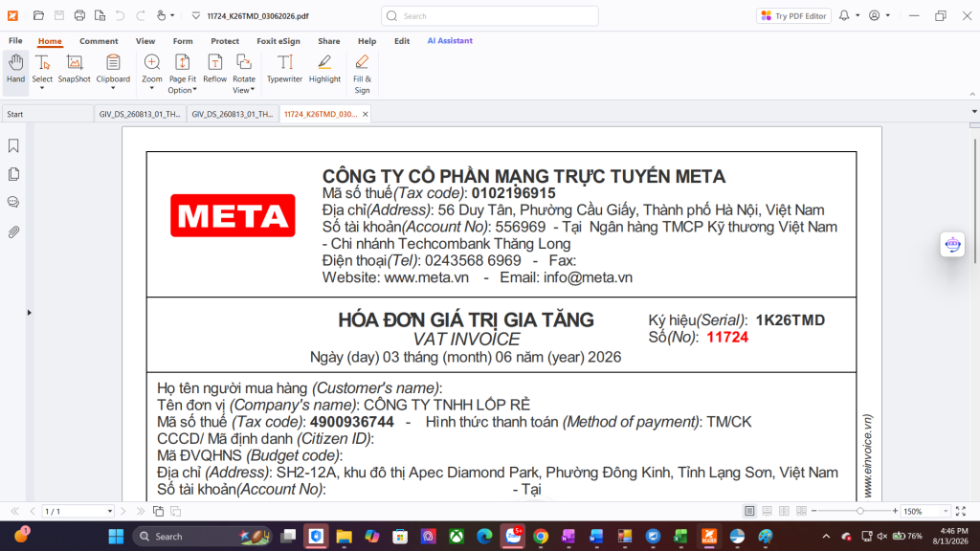Image resolution: width=980 pixels, height=551 pixels.
Task: Switch to the Comment ribbon tab
Action: click(x=99, y=40)
